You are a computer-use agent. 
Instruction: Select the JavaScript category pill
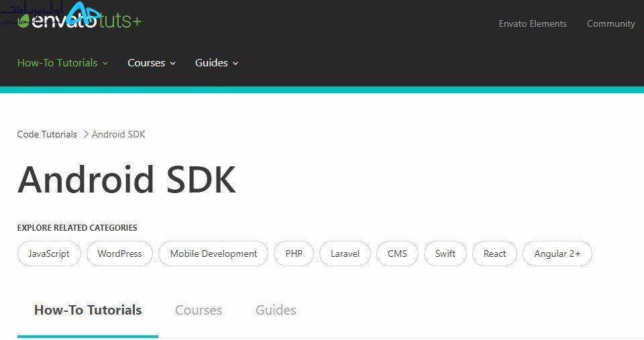pyautogui.click(x=49, y=253)
